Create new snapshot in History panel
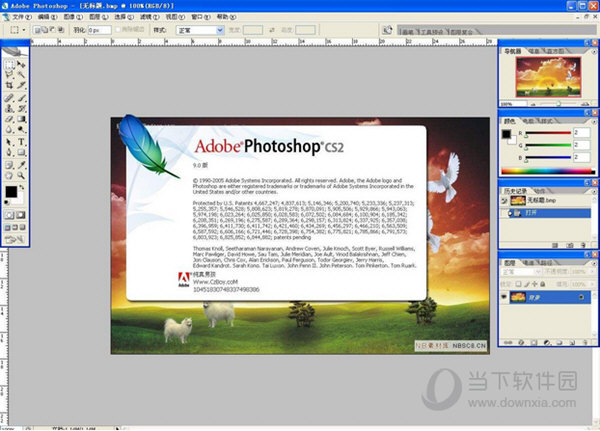600x431 pixels. pos(570,245)
